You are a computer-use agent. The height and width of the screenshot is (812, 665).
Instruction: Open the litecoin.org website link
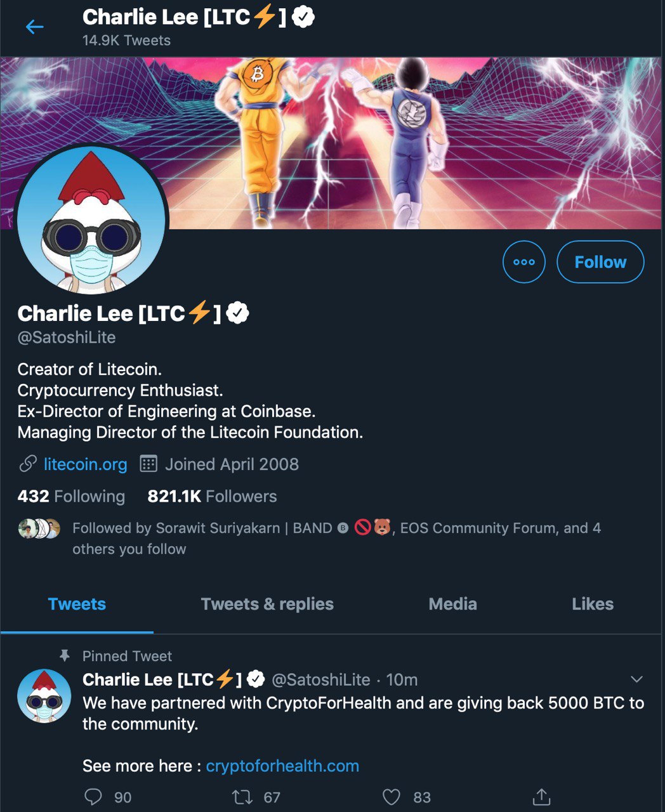tap(85, 464)
